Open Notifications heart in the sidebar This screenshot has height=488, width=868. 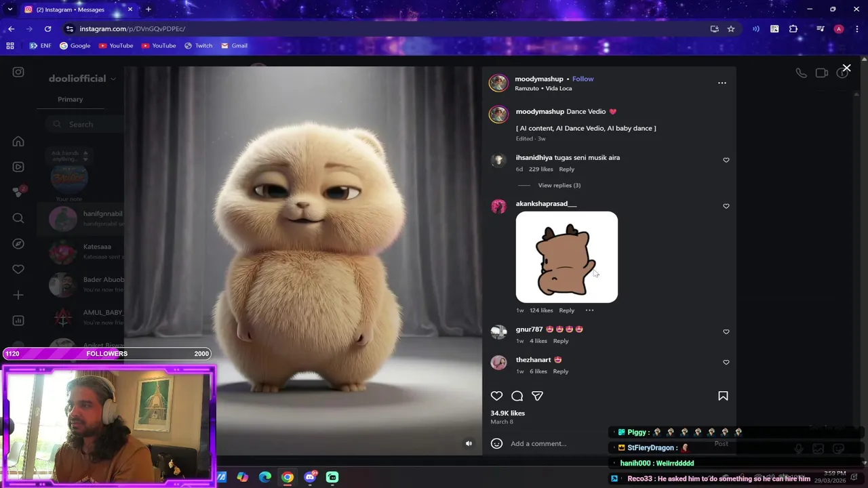tap(18, 269)
